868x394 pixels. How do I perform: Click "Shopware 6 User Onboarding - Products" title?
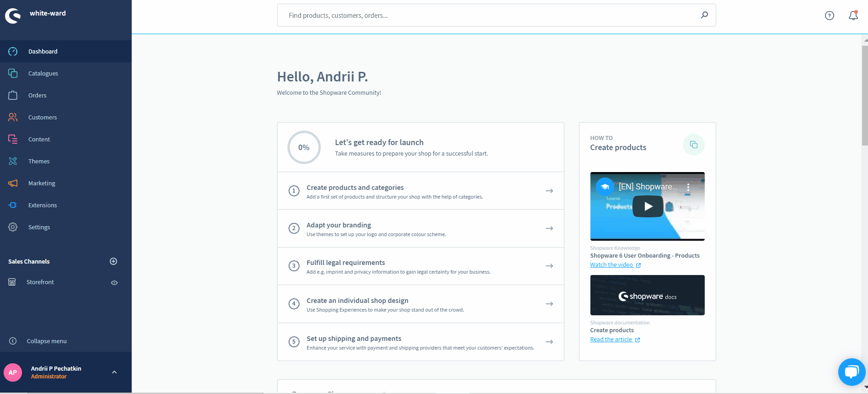pos(645,256)
